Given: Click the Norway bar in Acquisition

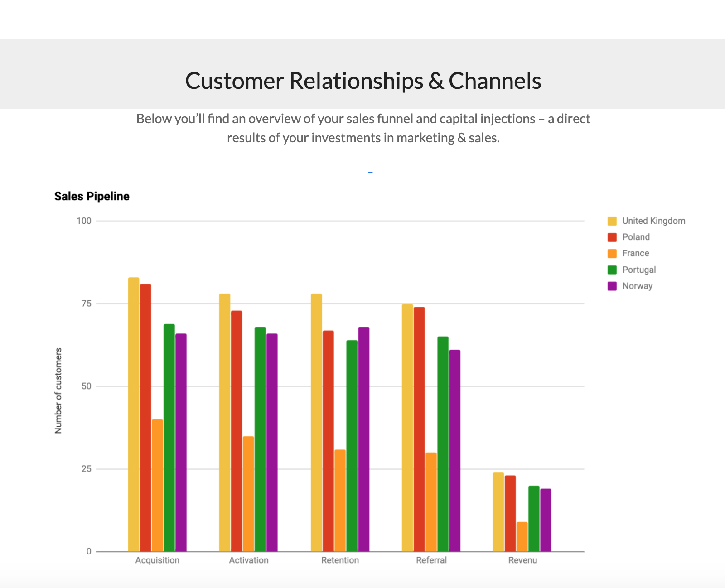Looking at the screenshot, I should click(x=181, y=443).
